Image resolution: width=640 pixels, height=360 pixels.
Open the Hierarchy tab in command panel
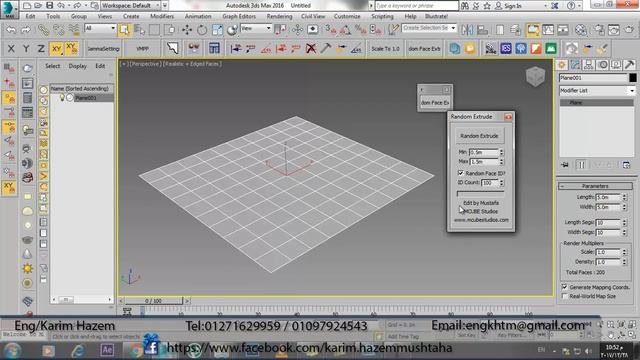point(589,64)
